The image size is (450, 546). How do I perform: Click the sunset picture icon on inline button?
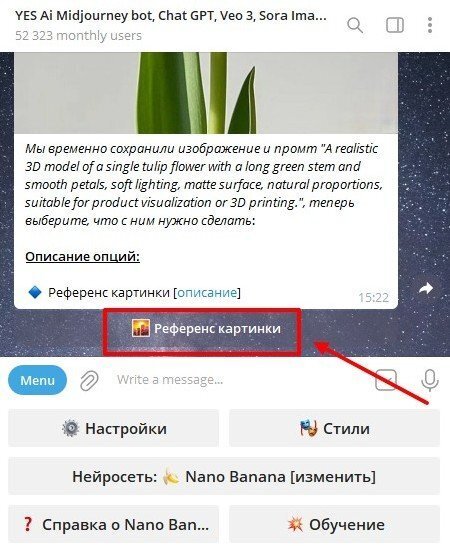pyautogui.click(x=141, y=328)
